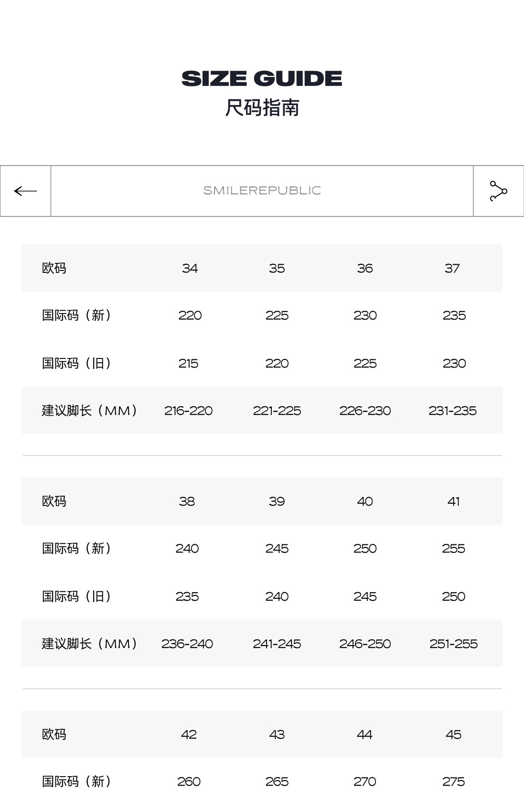This screenshot has width=524, height=812.
Task: Click new international size 275 cell
Action: [453, 781]
